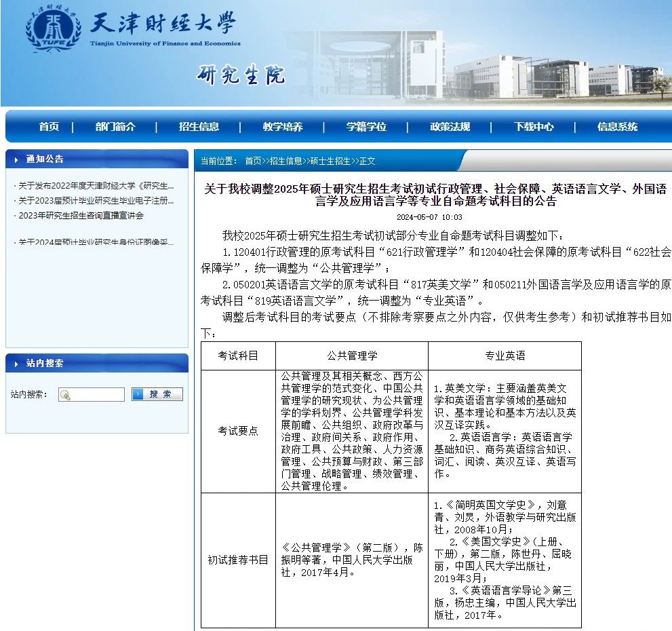
Task: Click the Tianjin University of Finance and Economics text
Action: click(x=165, y=43)
